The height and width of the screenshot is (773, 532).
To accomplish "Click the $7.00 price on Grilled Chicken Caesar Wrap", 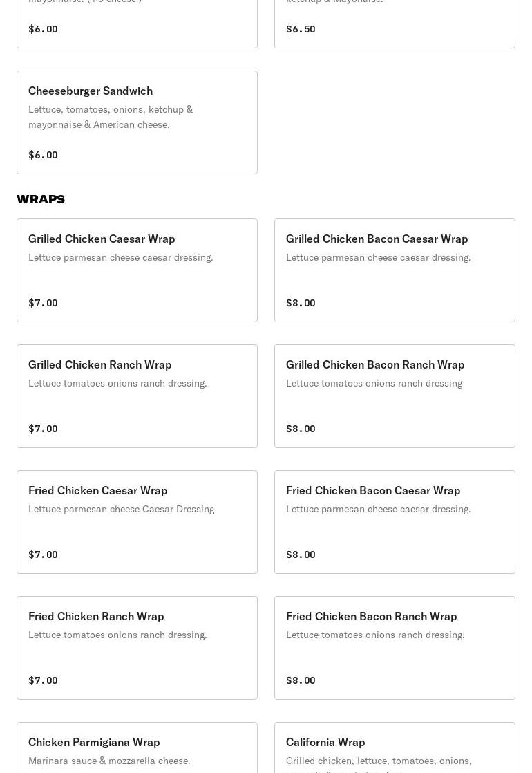I will pyautogui.click(x=43, y=303).
